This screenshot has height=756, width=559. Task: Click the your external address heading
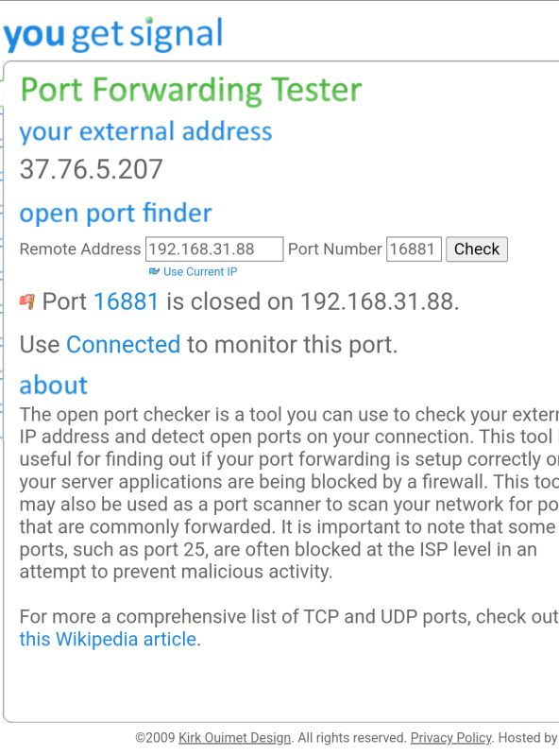[146, 131]
